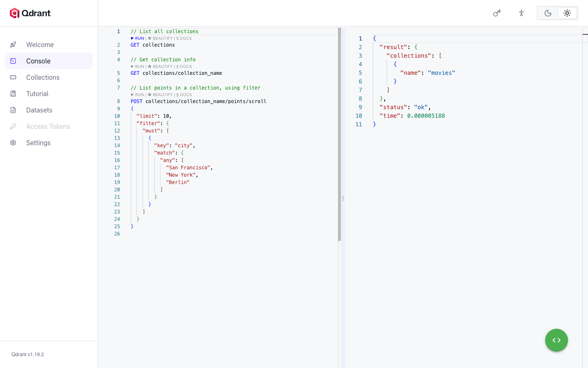Open the Welcome page via rocket icon

click(13, 45)
